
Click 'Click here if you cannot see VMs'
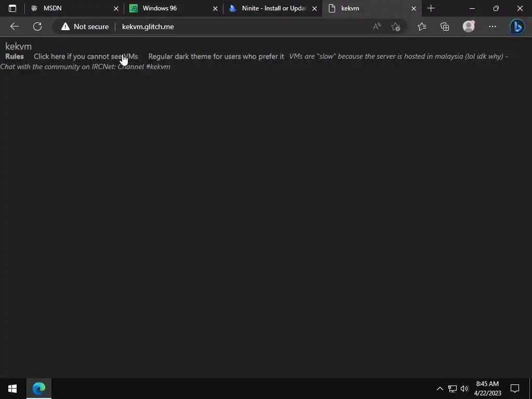pos(86,56)
